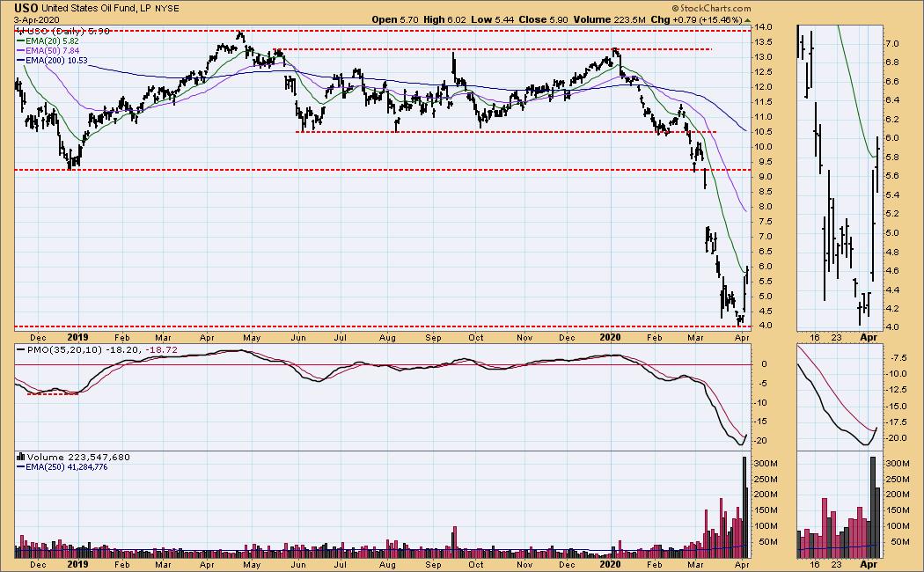This screenshot has height=572, width=924.
Task: Click the 7.5 price axis label
Action: [766, 221]
